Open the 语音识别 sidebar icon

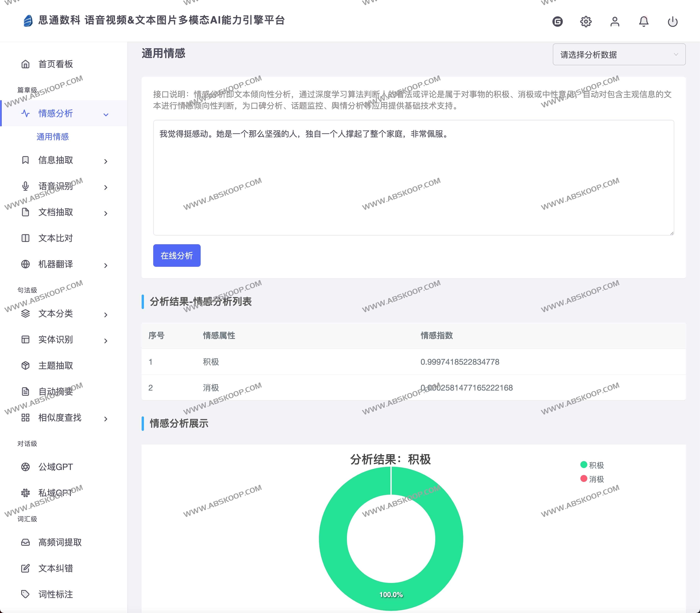click(x=26, y=186)
